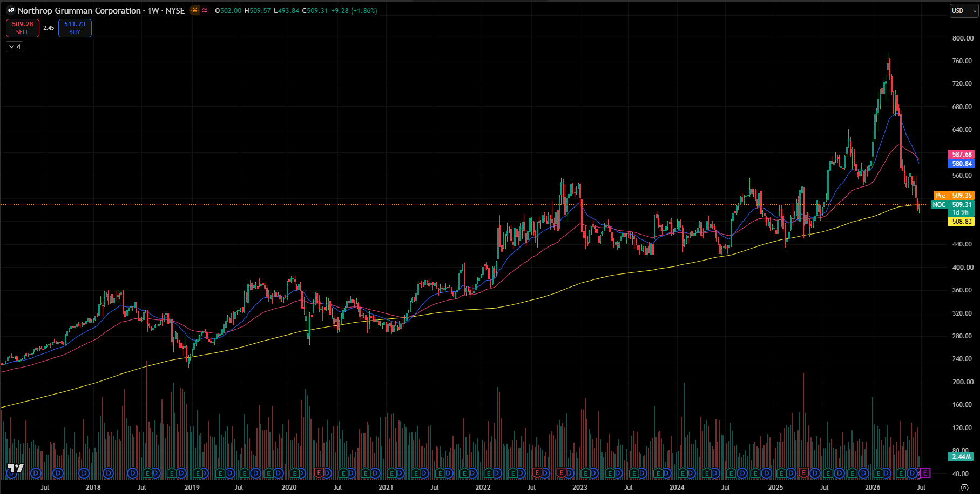980x494 pixels.
Task: Click the blue 580.84 moving average price label
Action: pos(962,164)
